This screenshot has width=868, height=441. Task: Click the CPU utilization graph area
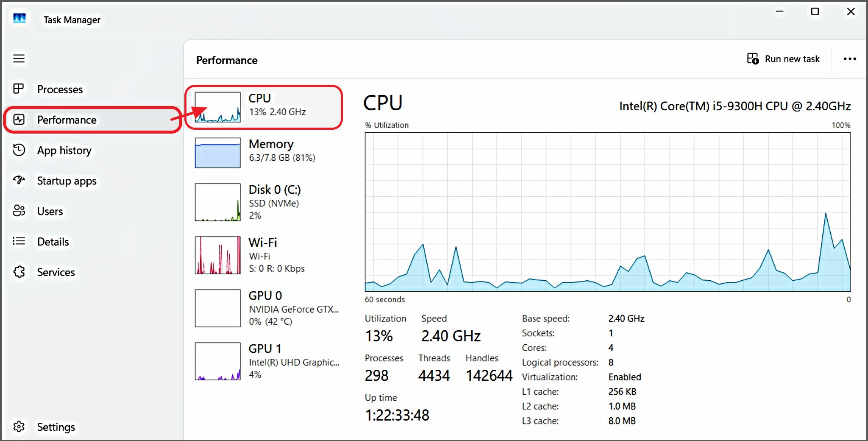[x=607, y=212]
